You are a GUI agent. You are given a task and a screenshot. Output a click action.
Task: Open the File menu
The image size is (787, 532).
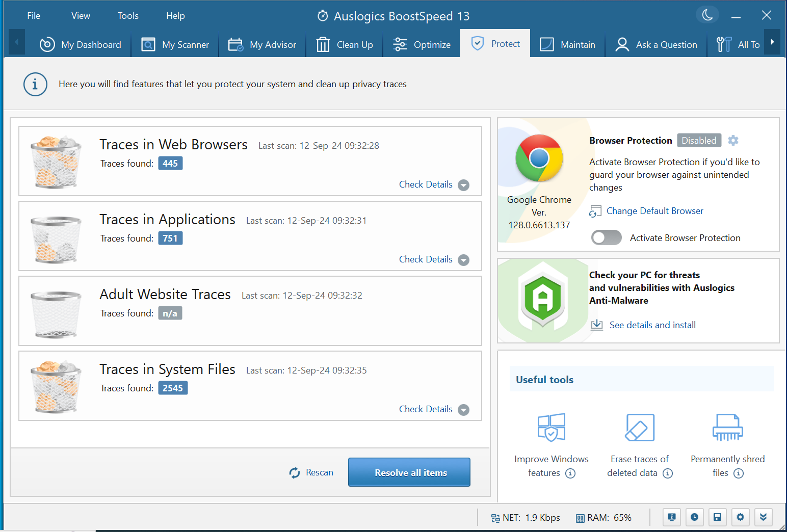click(x=34, y=16)
